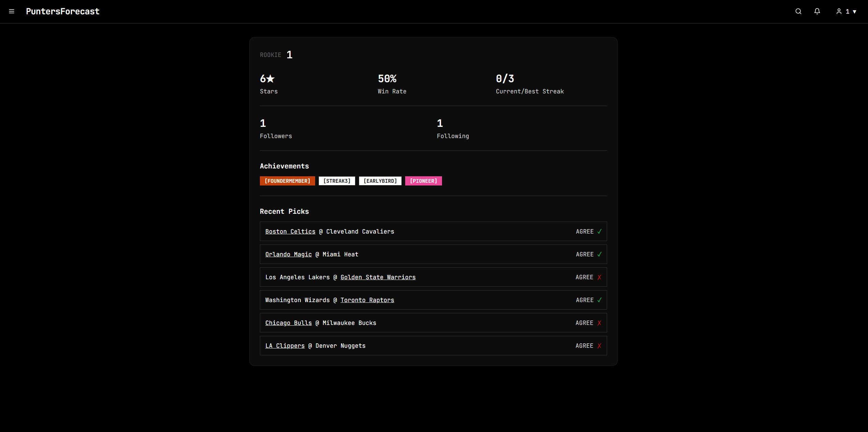This screenshot has height=432, width=868.
Task: Go to PuntersForecast home logo
Action: 63,12
